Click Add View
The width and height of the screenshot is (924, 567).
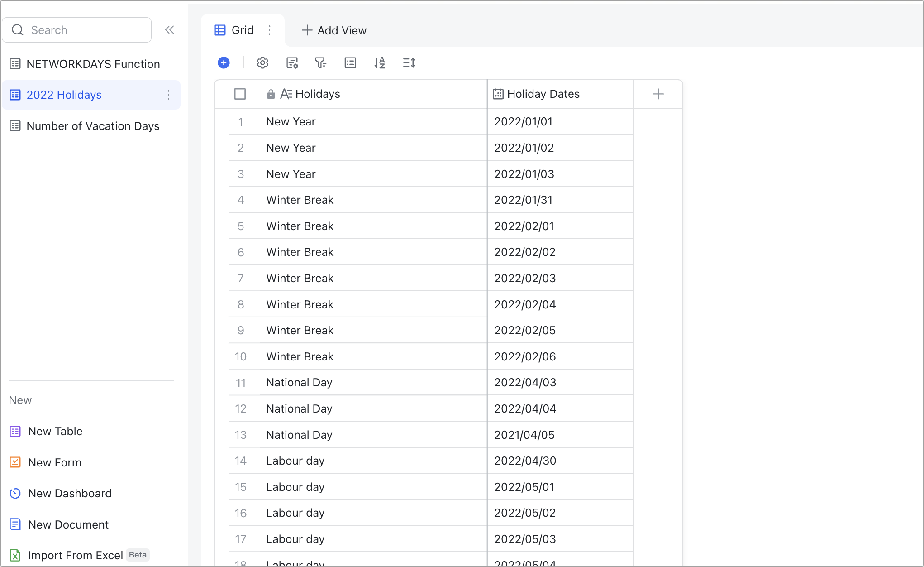click(x=334, y=30)
